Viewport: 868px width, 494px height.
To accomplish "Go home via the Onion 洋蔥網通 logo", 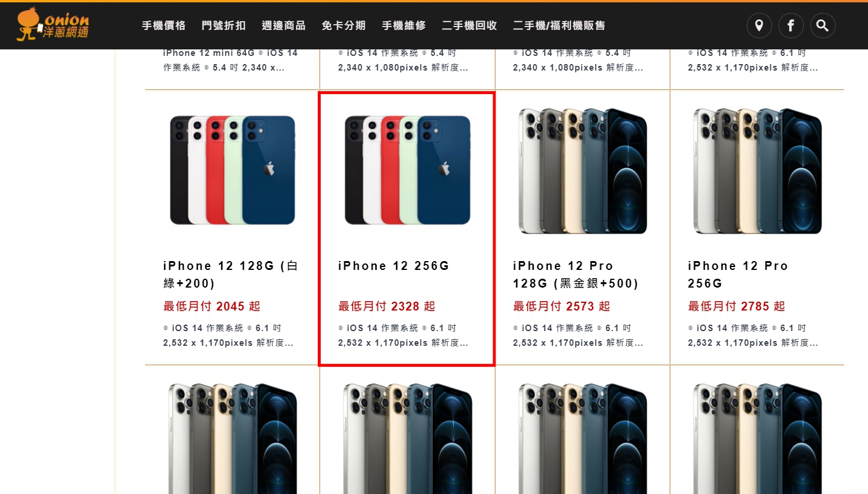I will pyautogui.click(x=53, y=24).
